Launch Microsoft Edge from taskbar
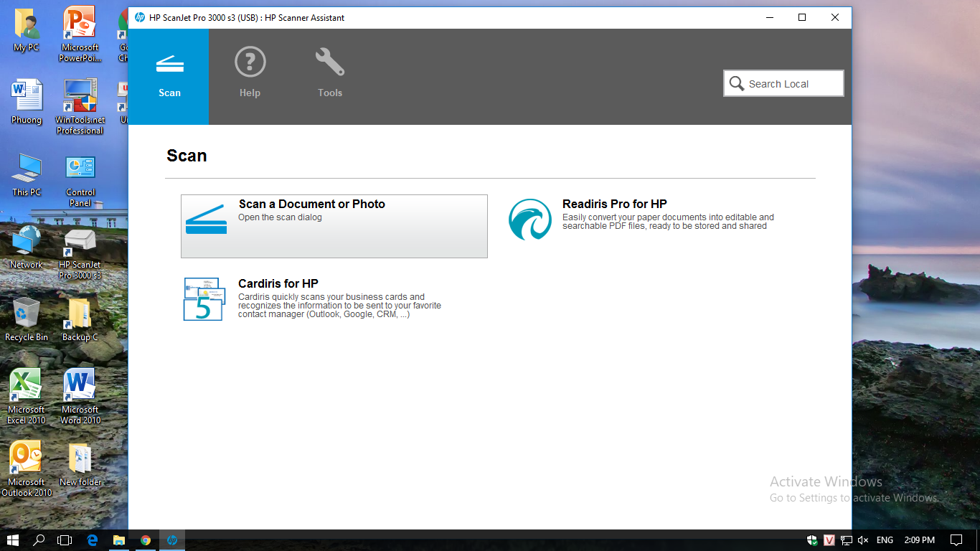This screenshot has width=980, height=551. pyautogui.click(x=92, y=540)
